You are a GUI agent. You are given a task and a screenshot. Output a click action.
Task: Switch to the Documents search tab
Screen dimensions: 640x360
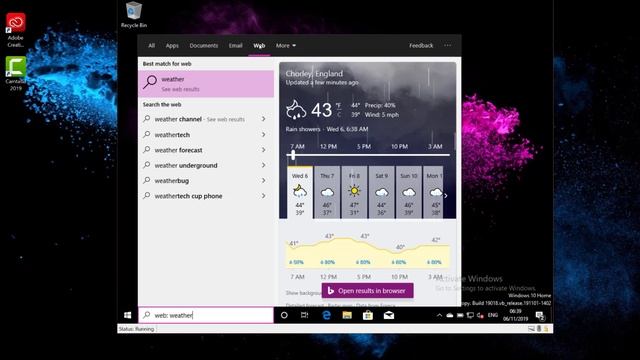click(x=204, y=46)
